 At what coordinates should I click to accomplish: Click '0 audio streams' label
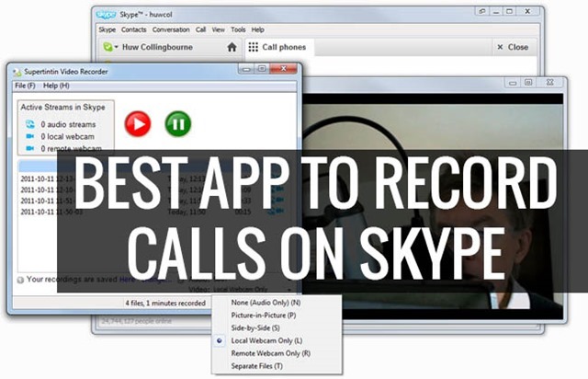[68, 124]
